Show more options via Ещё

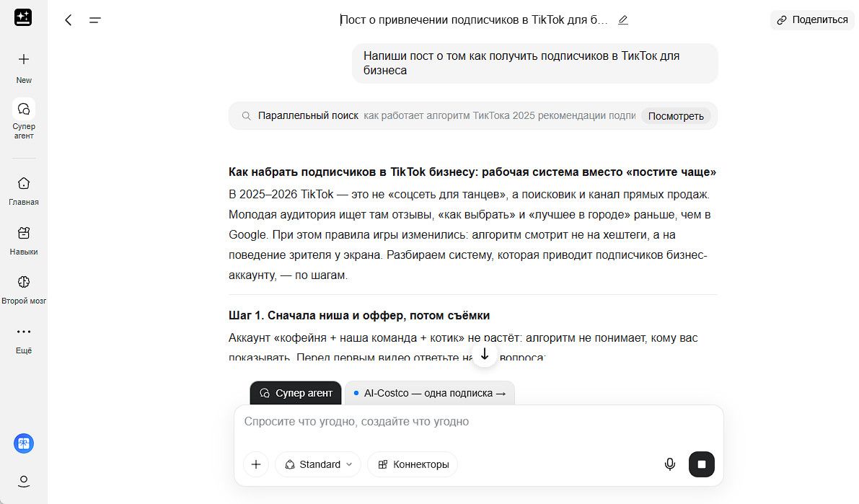tap(24, 340)
